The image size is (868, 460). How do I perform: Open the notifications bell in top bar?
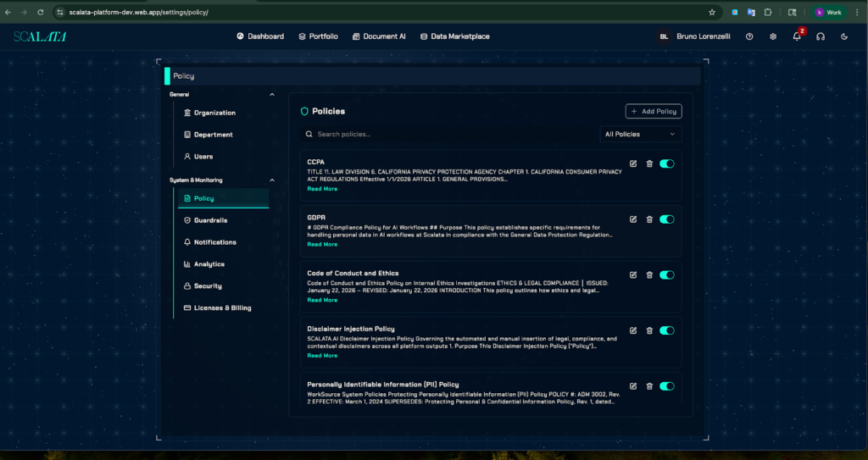tap(797, 36)
